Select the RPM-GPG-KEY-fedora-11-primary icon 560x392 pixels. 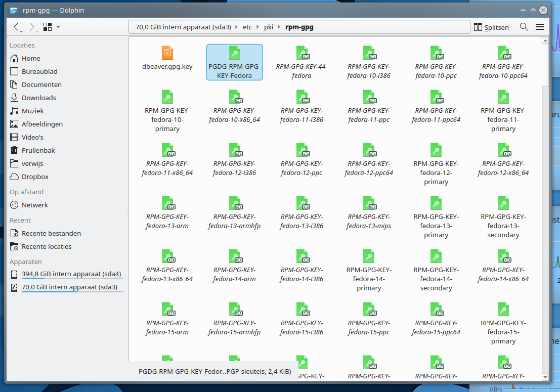pos(503,97)
